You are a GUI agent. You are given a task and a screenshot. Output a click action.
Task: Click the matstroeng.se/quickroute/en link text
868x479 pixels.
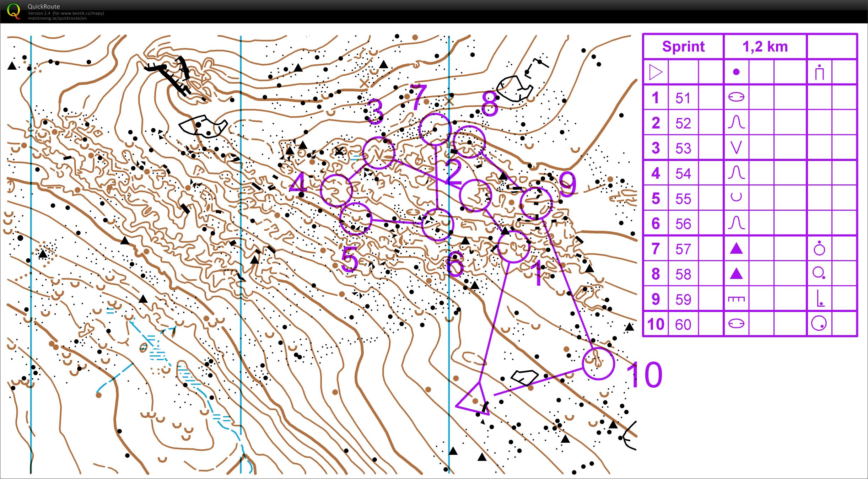point(57,18)
